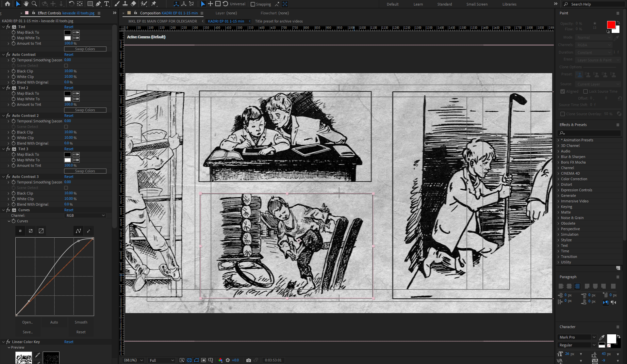Select the Pen tool
The width and height of the screenshot is (627, 364).
98,4
